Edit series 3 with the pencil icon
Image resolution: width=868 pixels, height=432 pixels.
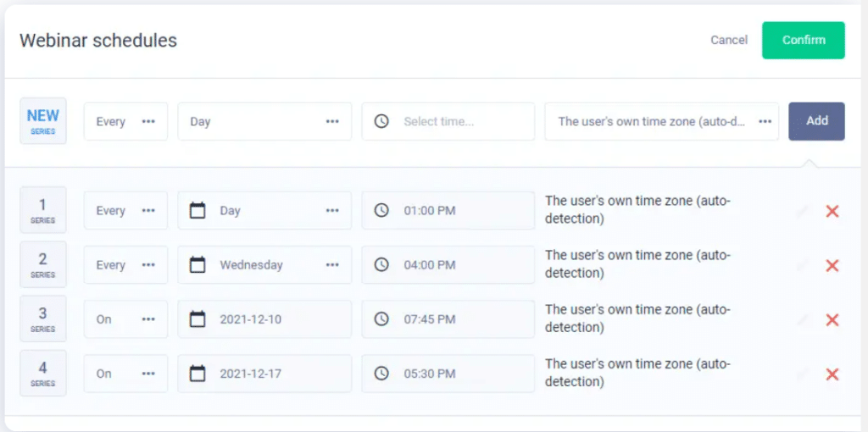(801, 319)
